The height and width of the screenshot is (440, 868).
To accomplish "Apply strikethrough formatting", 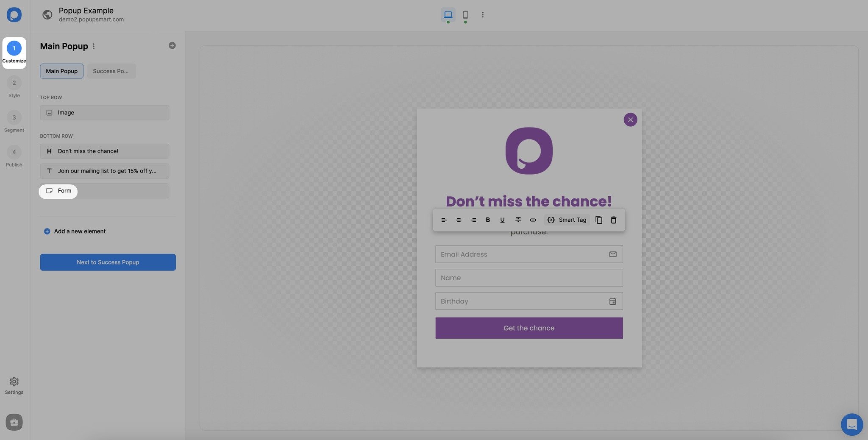I will (x=518, y=220).
